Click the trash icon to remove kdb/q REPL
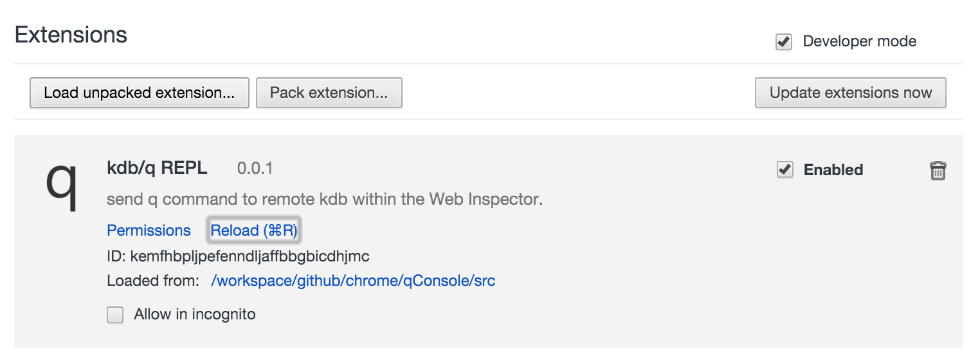980x358 pixels. (x=938, y=171)
